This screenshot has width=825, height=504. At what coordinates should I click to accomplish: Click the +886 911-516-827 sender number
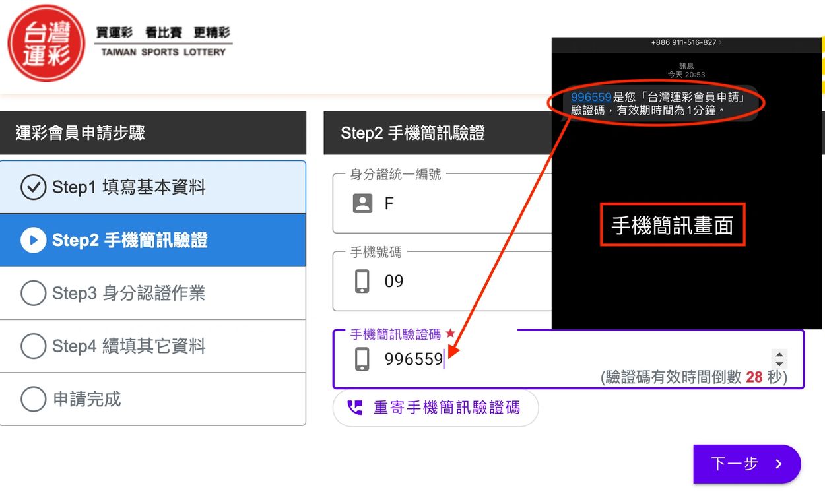tap(683, 42)
